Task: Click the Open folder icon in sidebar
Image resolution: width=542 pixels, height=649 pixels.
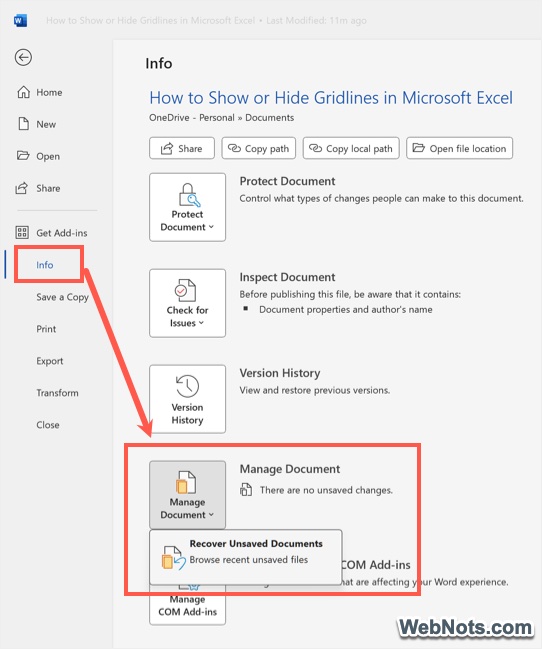Action: click(23, 156)
